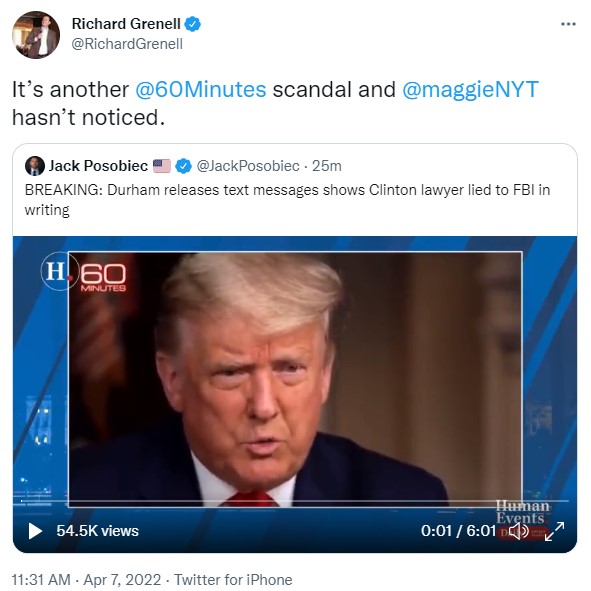Expand video to fullscreen

554,531
